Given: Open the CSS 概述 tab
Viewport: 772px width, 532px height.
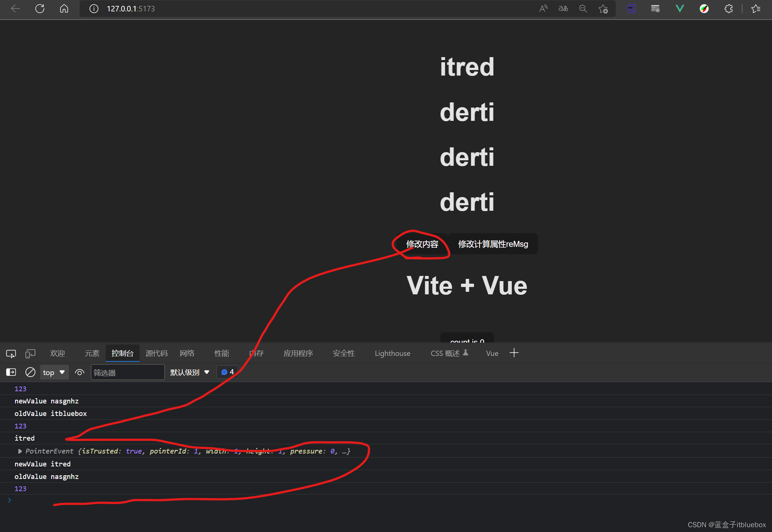Looking at the screenshot, I should click(x=449, y=353).
